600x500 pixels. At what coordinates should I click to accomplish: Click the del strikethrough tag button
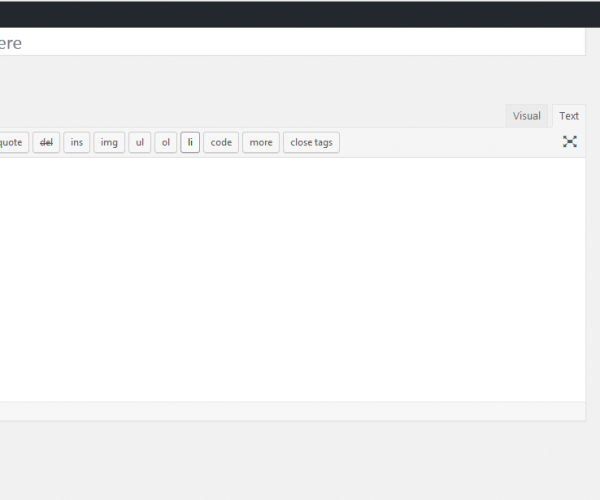[x=46, y=142]
